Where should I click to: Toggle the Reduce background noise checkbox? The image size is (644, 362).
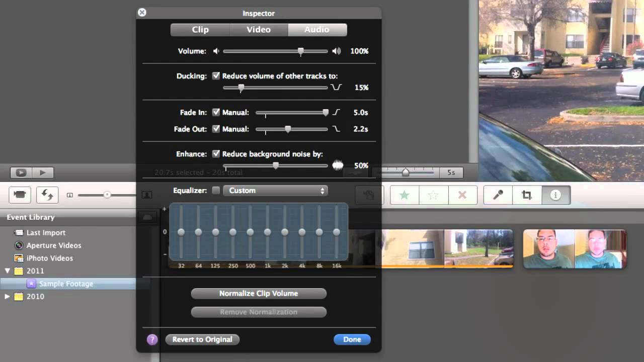coord(216,154)
